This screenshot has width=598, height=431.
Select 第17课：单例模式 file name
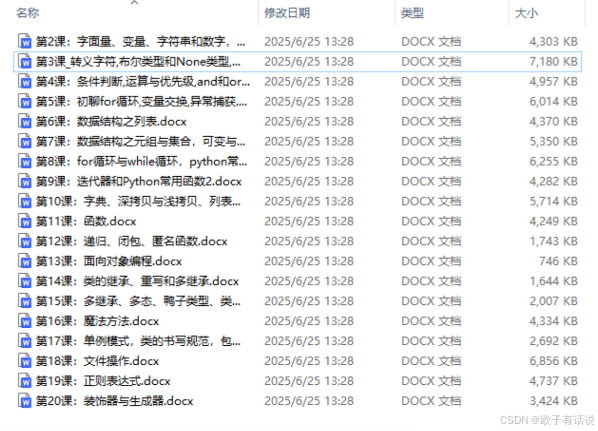coord(138,341)
